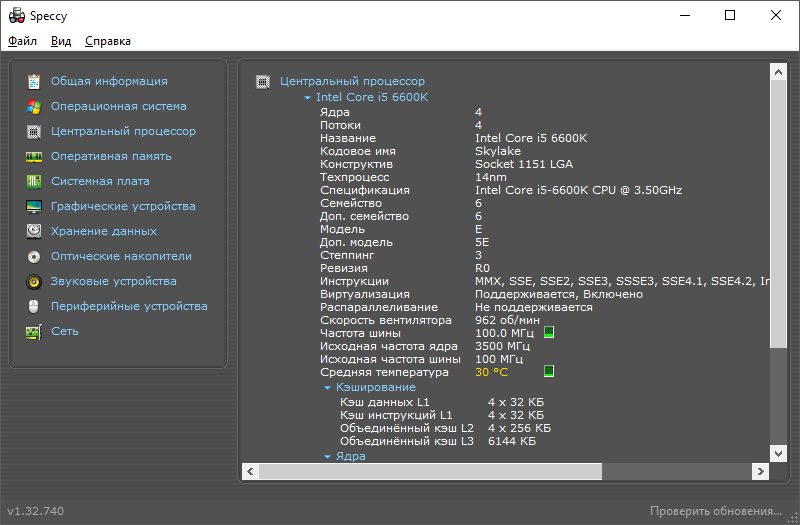The width and height of the screenshot is (800, 525).
Task: Click the Системная плата motherboard icon
Action: pos(34,181)
